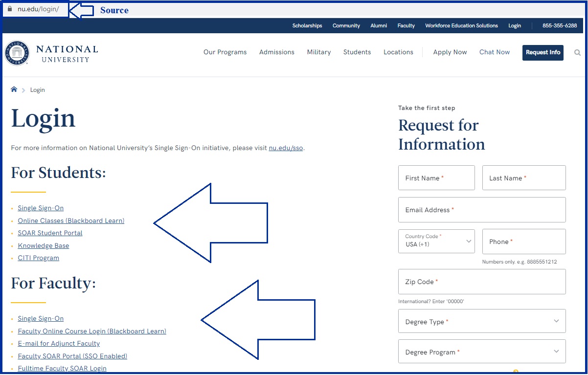Click the Phone number field

[524, 242]
